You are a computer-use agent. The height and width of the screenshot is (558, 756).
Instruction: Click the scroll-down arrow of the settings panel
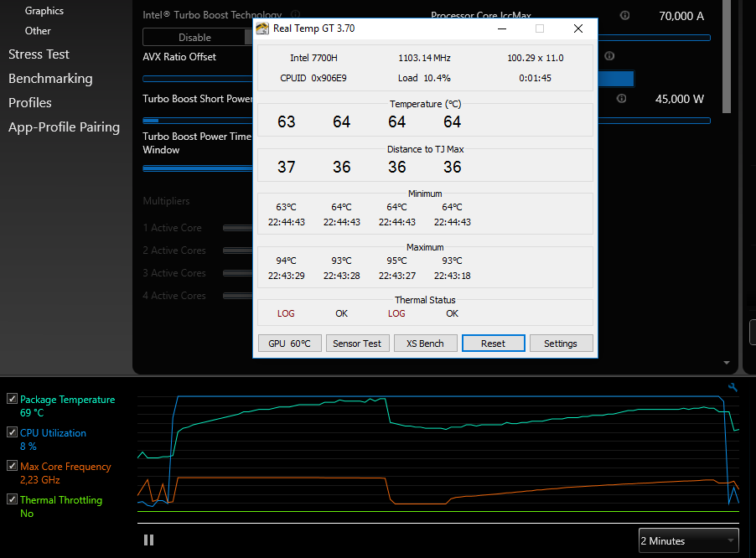point(727,362)
